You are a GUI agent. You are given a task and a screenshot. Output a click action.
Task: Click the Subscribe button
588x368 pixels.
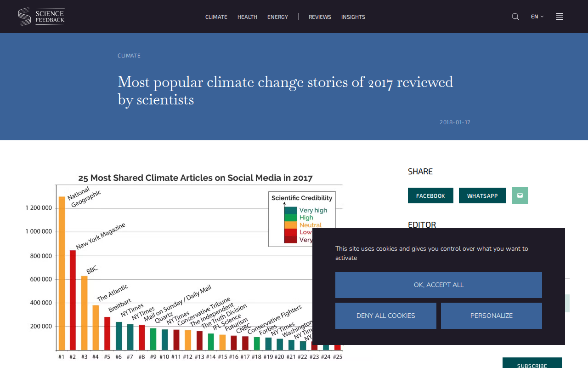pos(532,363)
